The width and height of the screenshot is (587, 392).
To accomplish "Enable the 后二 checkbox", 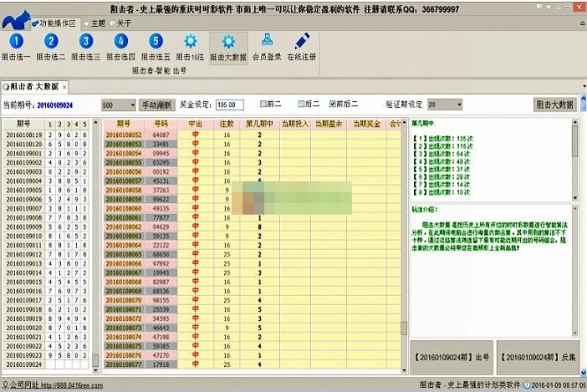I will point(299,104).
